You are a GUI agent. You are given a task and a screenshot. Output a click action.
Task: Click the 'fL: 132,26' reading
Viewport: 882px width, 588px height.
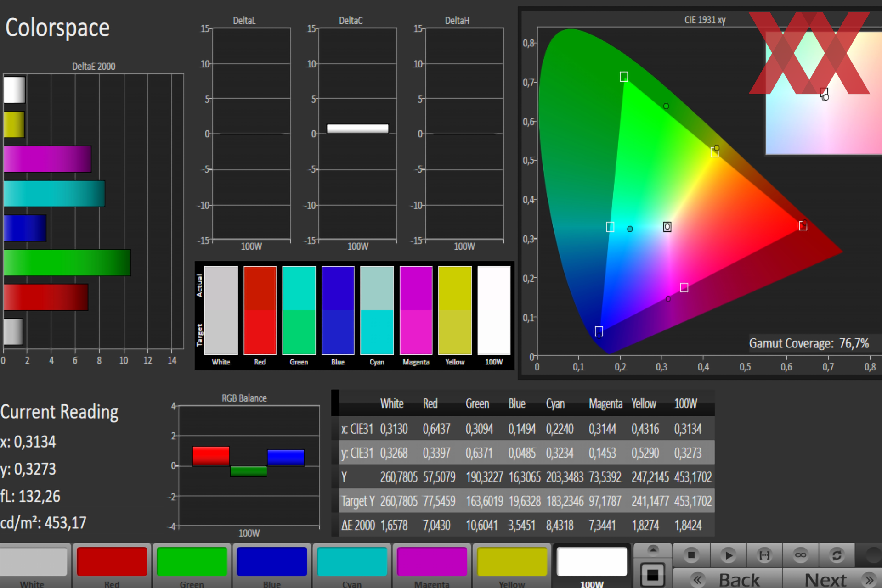click(x=30, y=496)
